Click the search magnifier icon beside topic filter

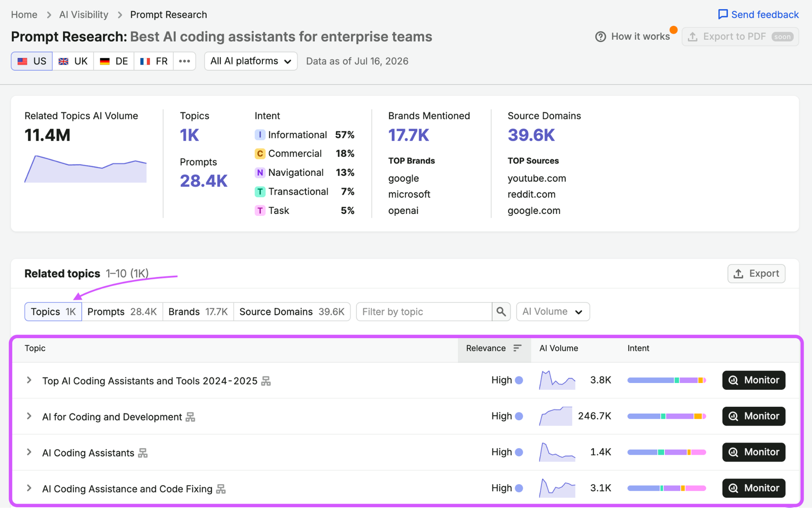pos(501,311)
